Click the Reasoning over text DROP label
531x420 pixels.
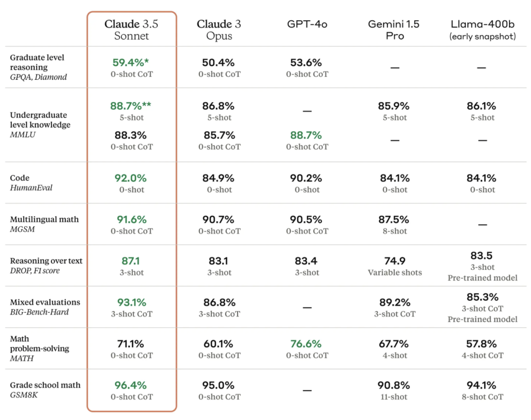tap(46, 265)
